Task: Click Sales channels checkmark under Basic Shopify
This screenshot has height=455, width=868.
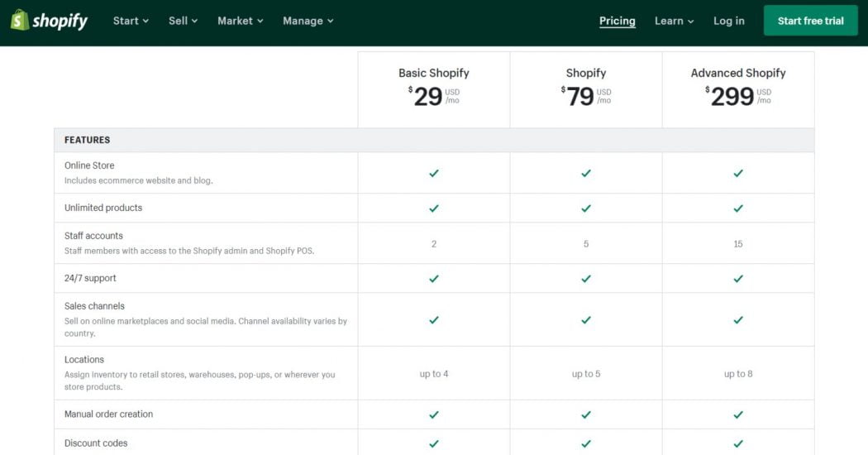Action: pos(434,320)
